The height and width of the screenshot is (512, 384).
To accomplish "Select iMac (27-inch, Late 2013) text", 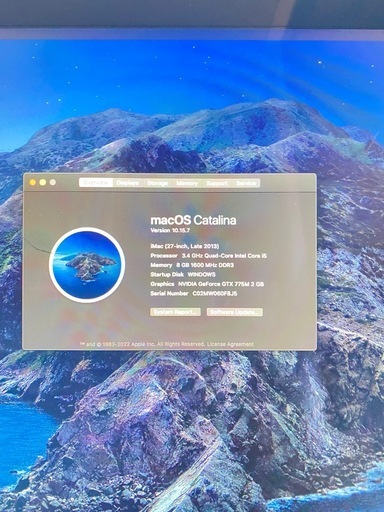I will point(185,246).
